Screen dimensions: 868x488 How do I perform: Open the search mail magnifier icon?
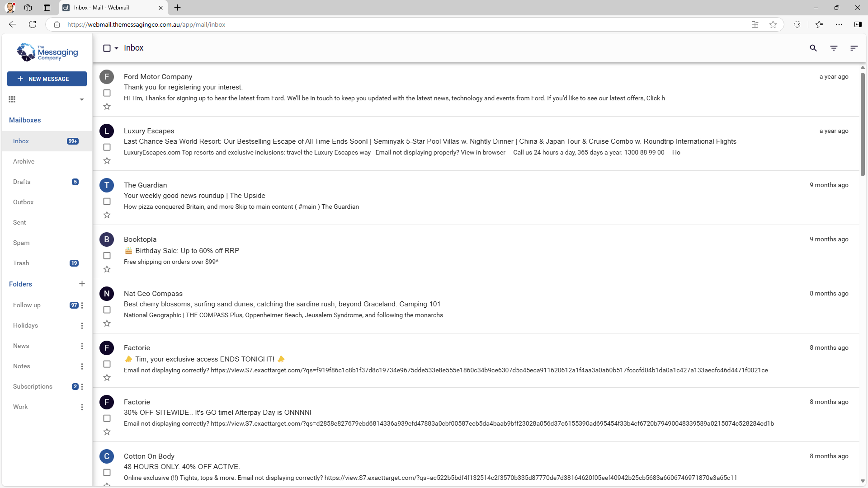point(813,48)
